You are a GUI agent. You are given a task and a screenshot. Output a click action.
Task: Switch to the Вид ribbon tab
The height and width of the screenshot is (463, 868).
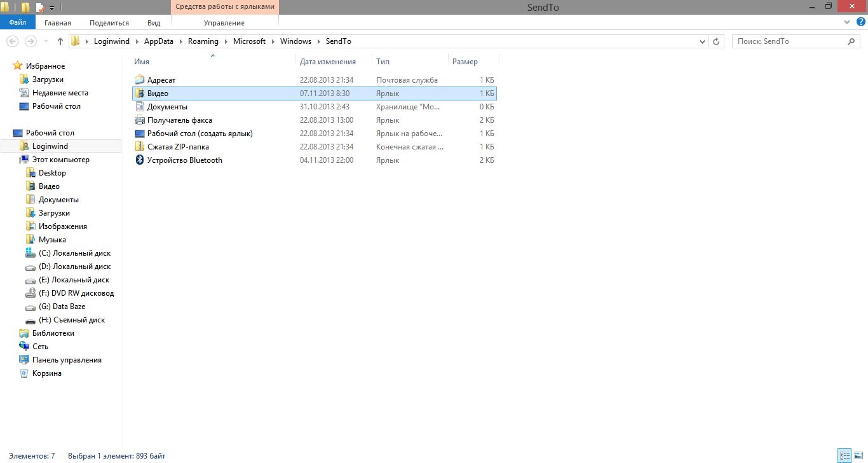(x=154, y=23)
